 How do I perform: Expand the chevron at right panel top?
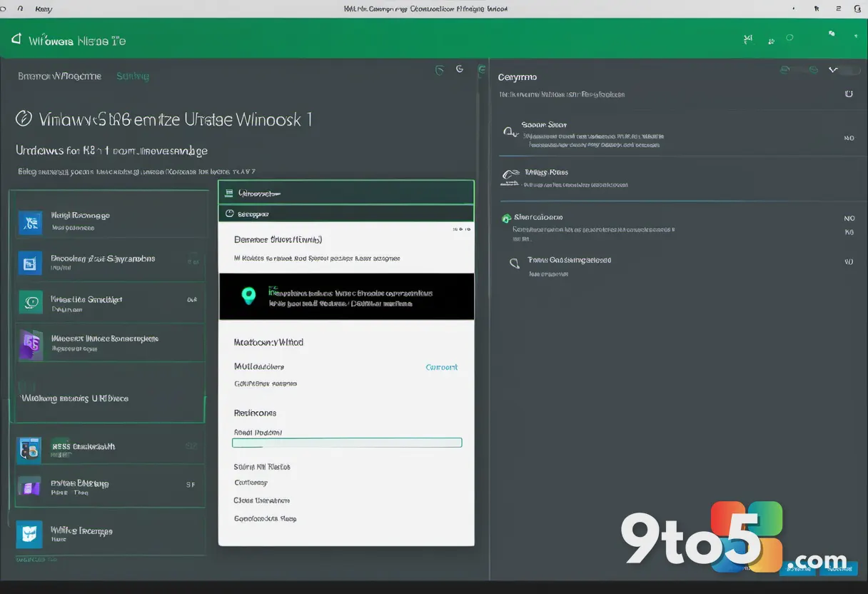(x=832, y=70)
